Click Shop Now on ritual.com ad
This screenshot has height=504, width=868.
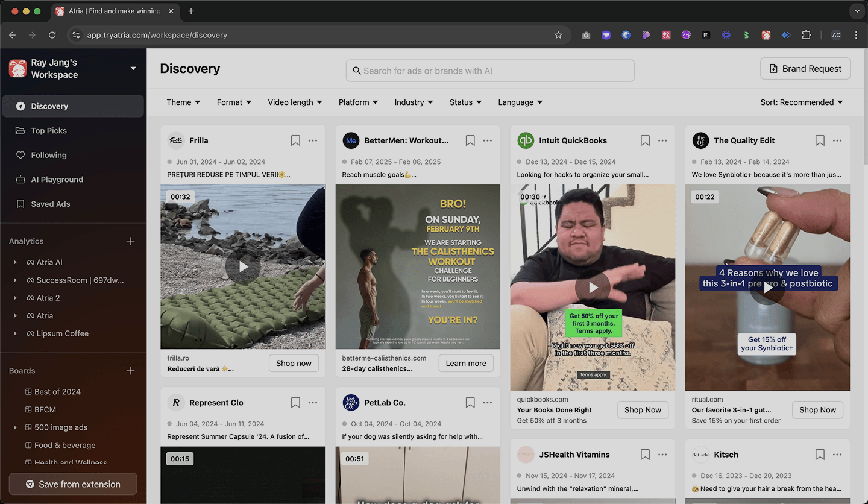(817, 410)
